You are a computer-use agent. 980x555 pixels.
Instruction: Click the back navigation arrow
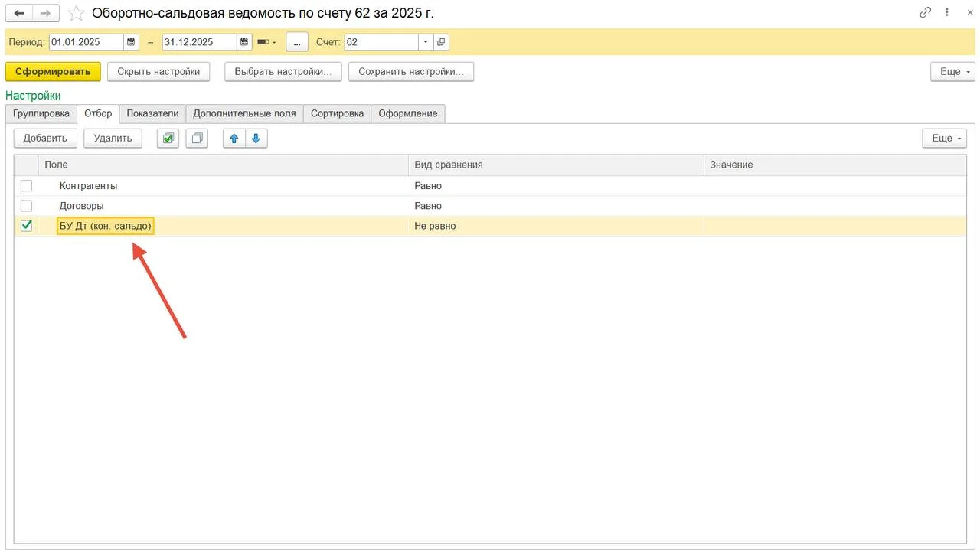(x=19, y=13)
